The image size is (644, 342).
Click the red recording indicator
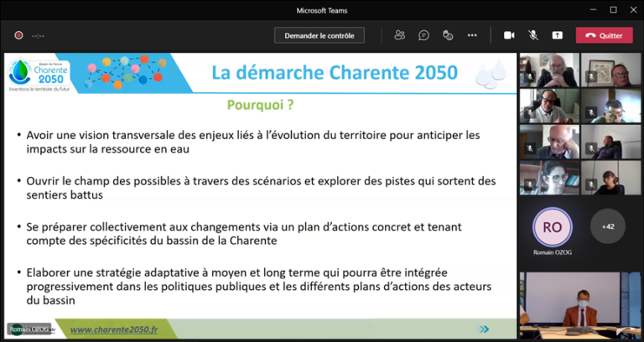pos(18,35)
